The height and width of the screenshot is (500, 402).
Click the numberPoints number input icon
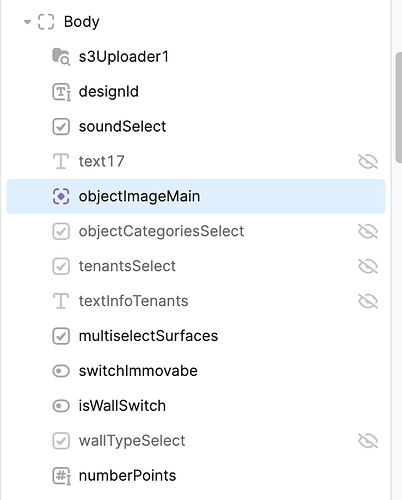coord(61,476)
